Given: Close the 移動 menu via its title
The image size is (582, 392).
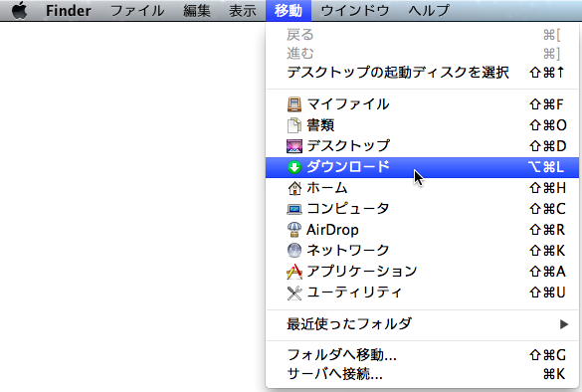Looking at the screenshot, I should coord(289,10).
